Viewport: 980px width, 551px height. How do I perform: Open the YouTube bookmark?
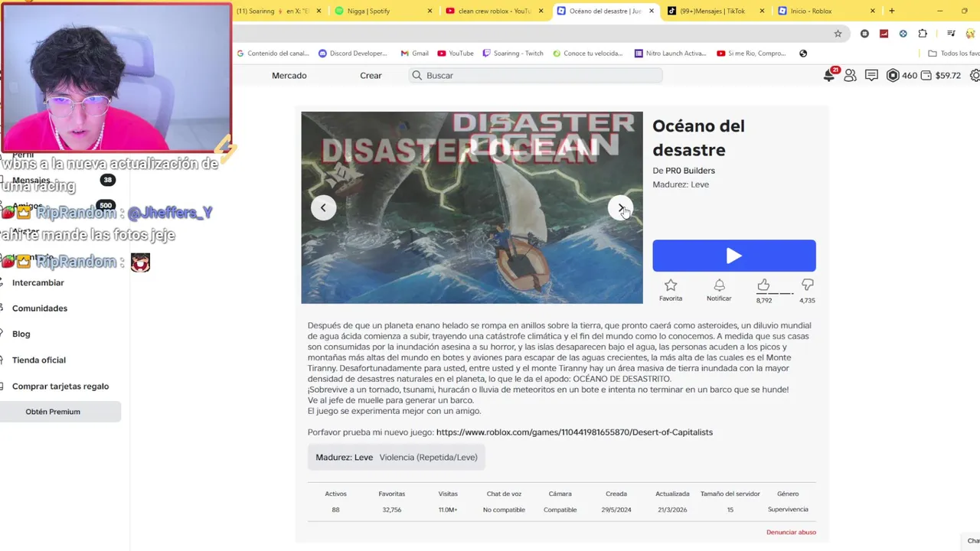pyautogui.click(x=456, y=54)
